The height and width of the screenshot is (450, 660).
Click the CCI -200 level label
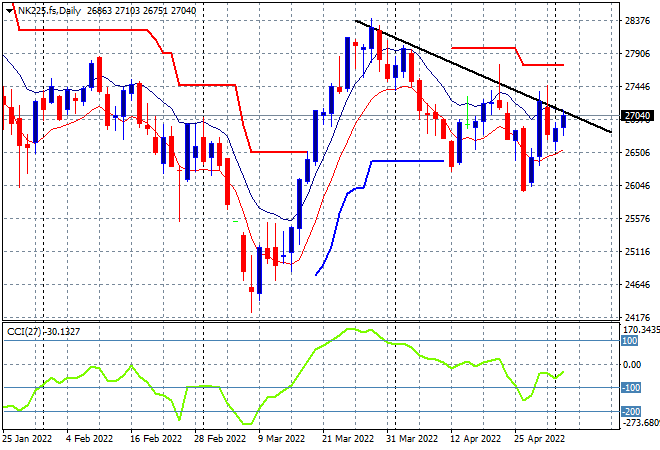(x=631, y=411)
